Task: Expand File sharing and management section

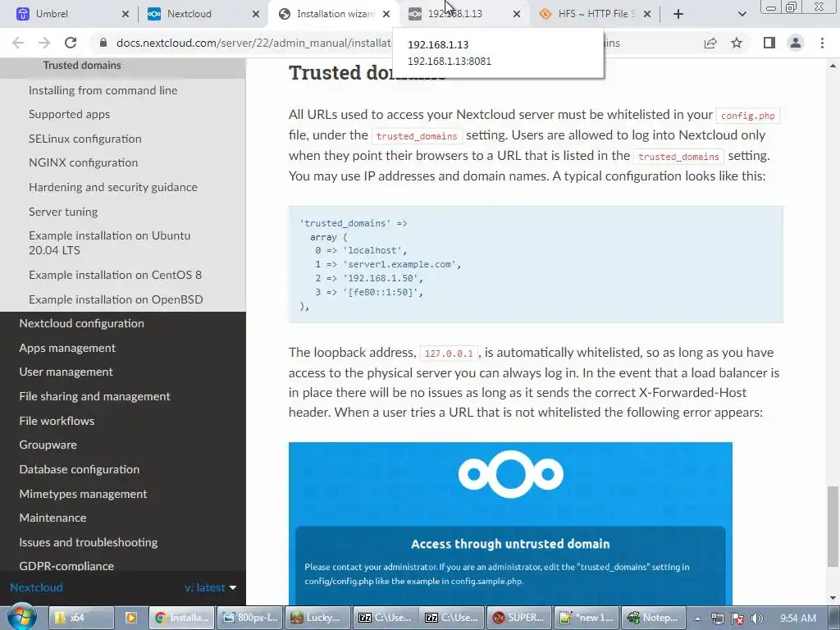Action: [95, 396]
